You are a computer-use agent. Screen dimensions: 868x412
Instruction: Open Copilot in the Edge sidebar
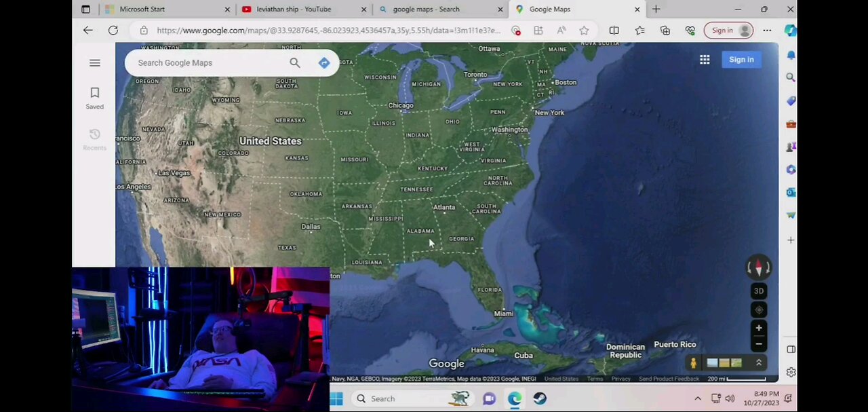click(790, 31)
